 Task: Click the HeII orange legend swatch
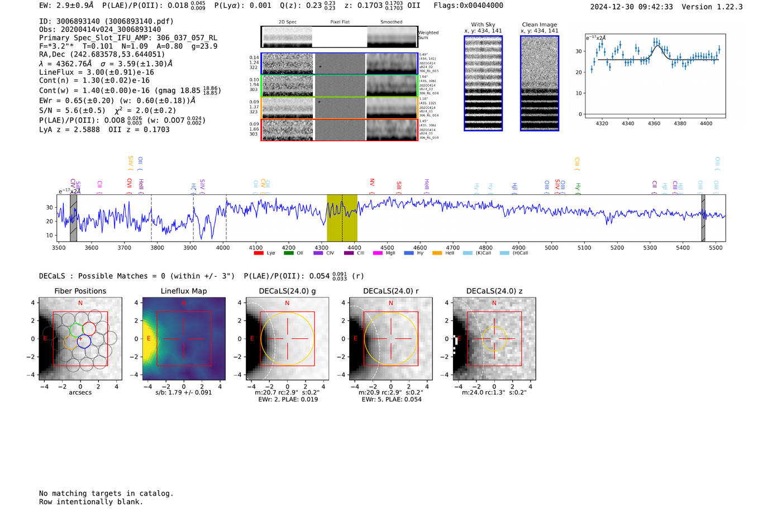tap(437, 253)
